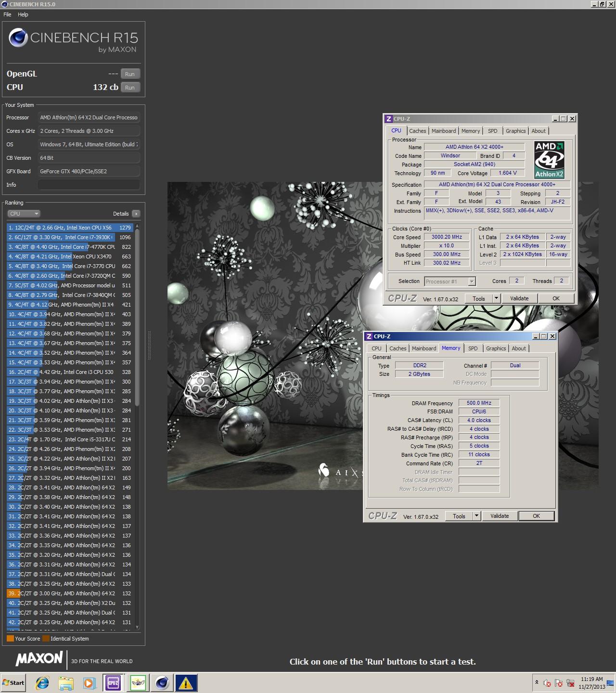Select ranking entry 1 Intel Xeon 1279
616x693 pixels.
click(x=70, y=228)
